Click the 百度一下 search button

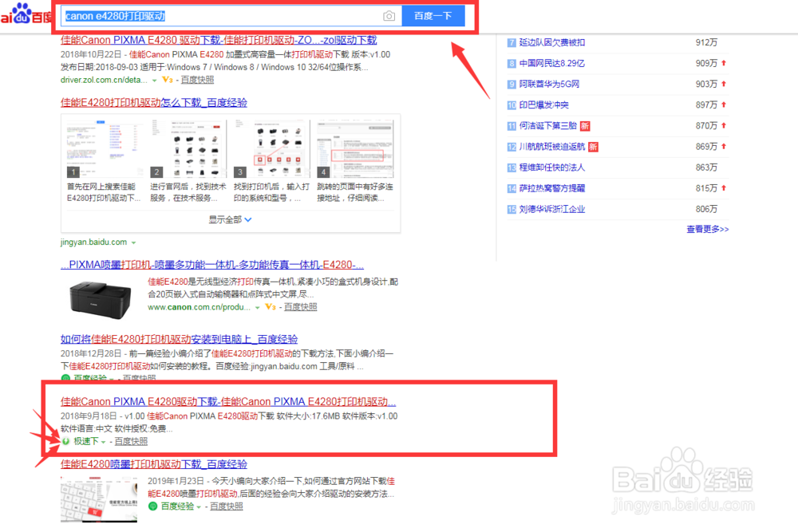click(433, 16)
